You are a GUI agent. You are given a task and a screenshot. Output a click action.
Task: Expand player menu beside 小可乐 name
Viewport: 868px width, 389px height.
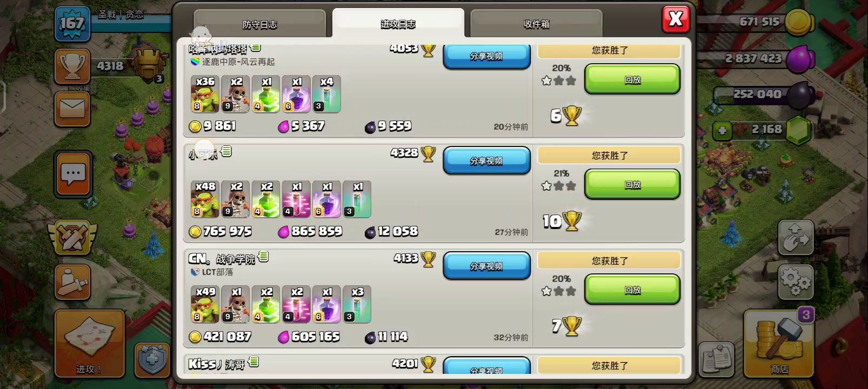(x=226, y=152)
